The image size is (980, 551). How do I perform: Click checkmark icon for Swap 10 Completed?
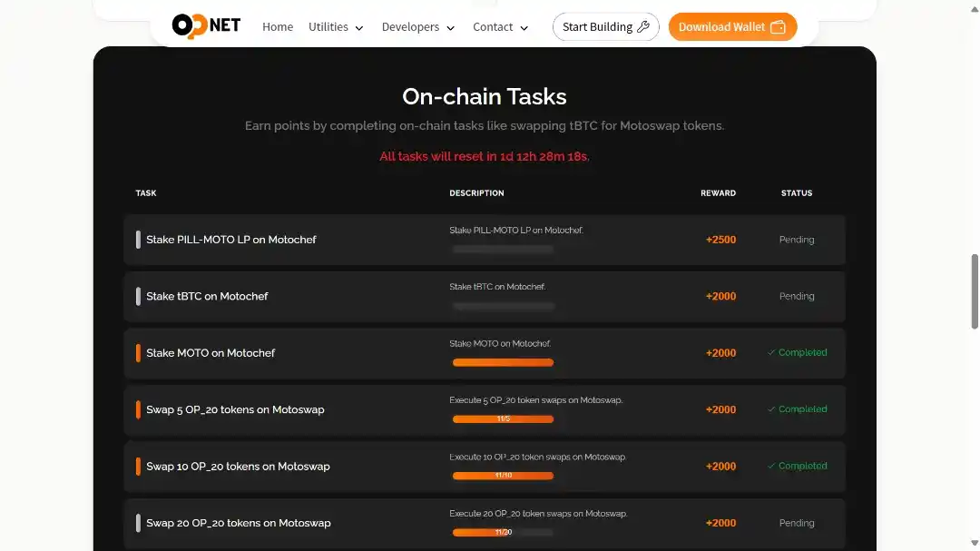coord(771,466)
